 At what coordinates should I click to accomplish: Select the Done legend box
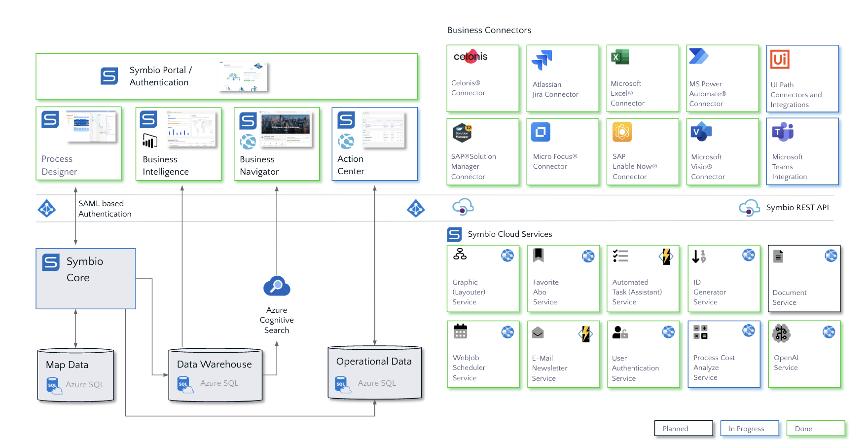click(x=816, y=428)
